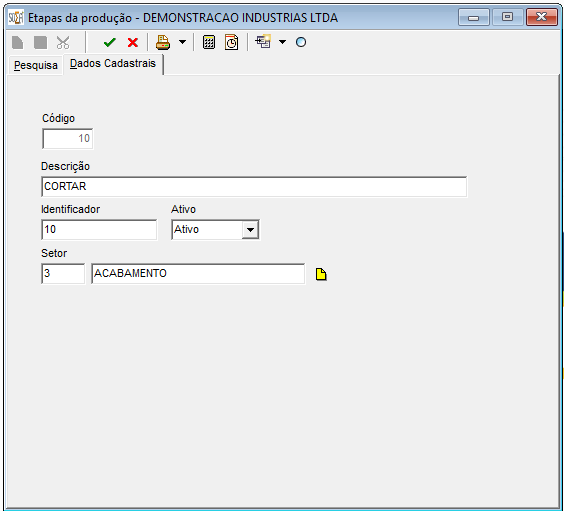This screenshot has width=564, height=511.
Task: Open the clock scheduler icon
Action: pyautogui.click(x=231, y=42)
